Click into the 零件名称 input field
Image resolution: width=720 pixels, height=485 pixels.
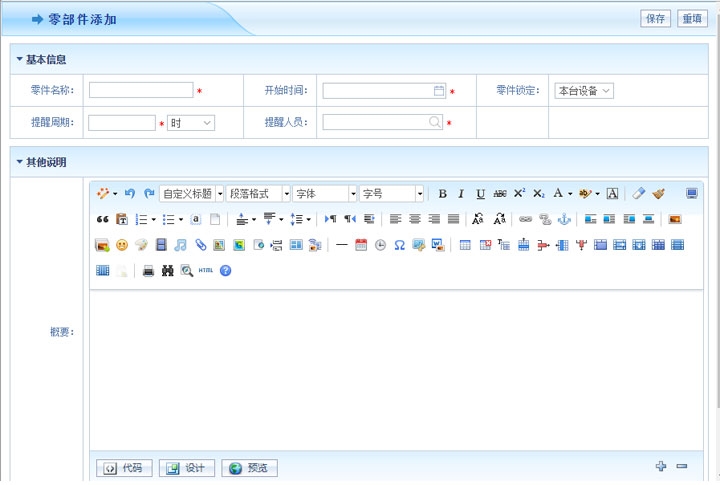click(x=141, y=91)
